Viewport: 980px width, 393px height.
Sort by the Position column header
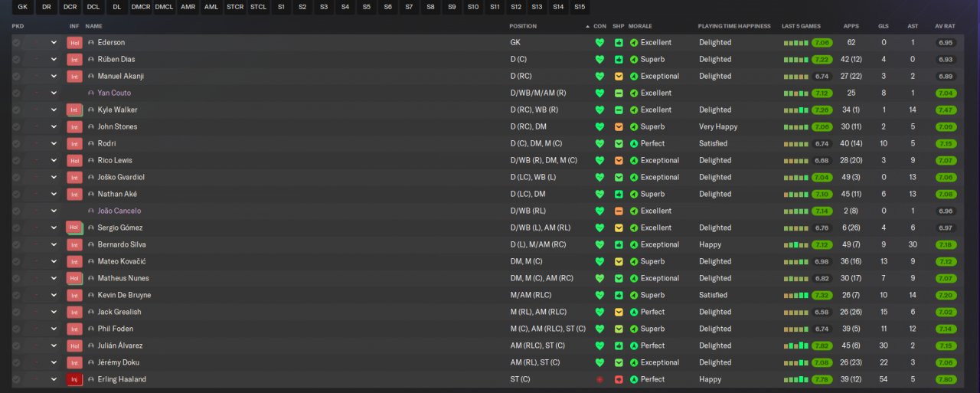coord(523,26)
